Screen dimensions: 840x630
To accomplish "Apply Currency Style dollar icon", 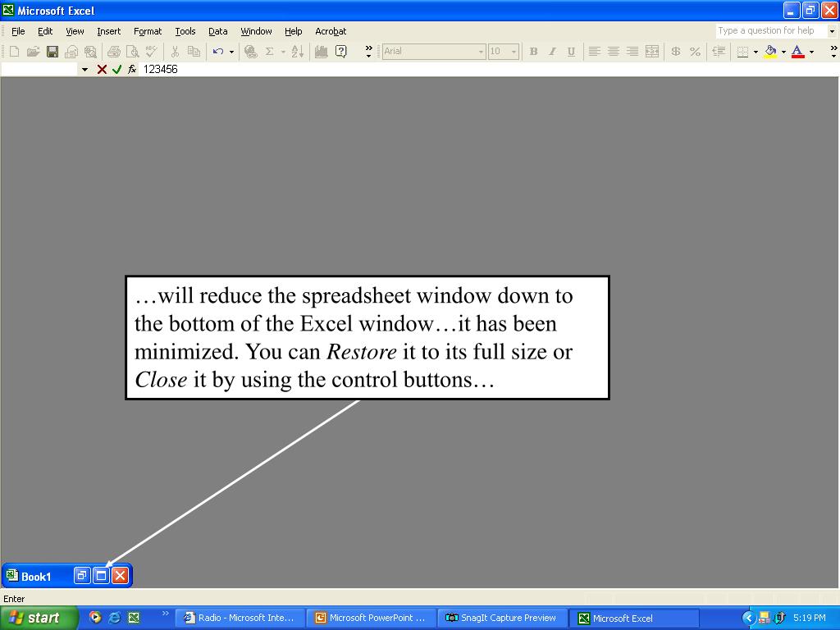I will coord(676,52).
